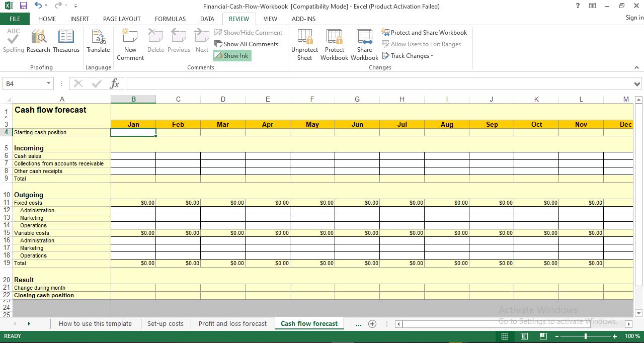644x343 pixels.
Task: Open Customize Quick Access Toolbar menu
Action: pyautogui.click(x=75, y=6)
